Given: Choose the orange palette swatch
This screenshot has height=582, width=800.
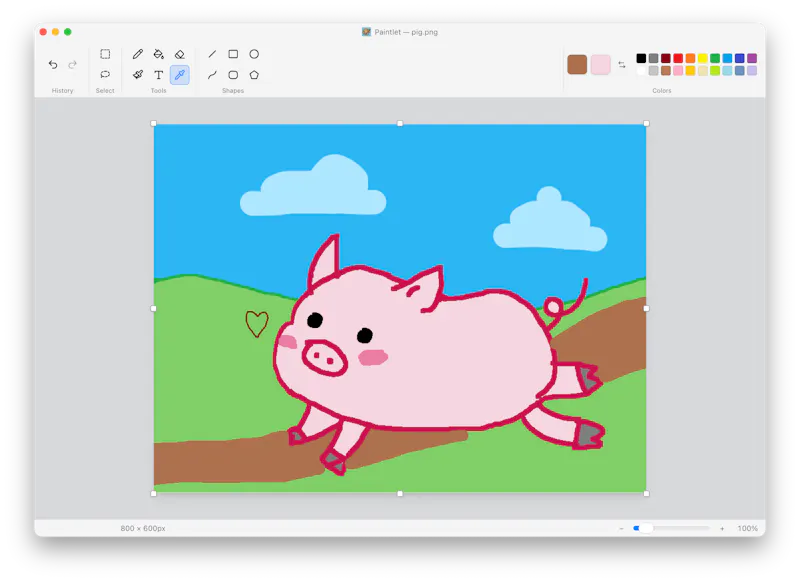Looking at the screenshot, I should [x=690, y=58].
